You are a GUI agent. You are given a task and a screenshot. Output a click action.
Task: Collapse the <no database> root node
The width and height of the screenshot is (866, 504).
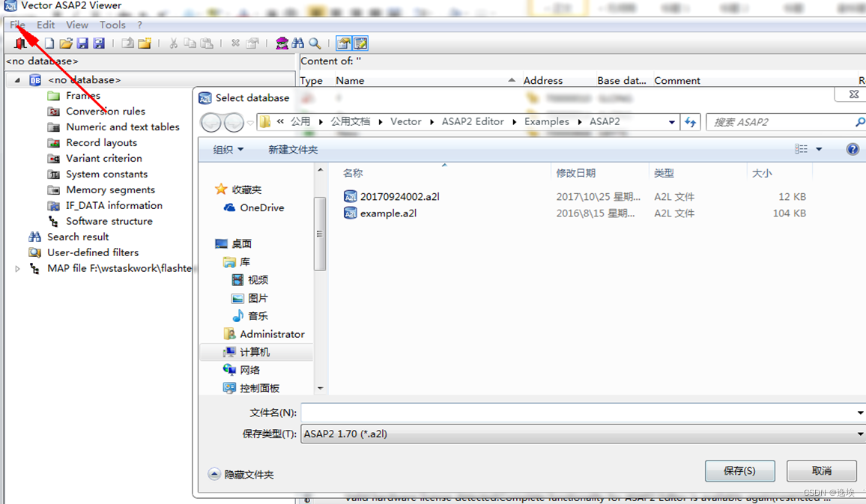point(17,80)
